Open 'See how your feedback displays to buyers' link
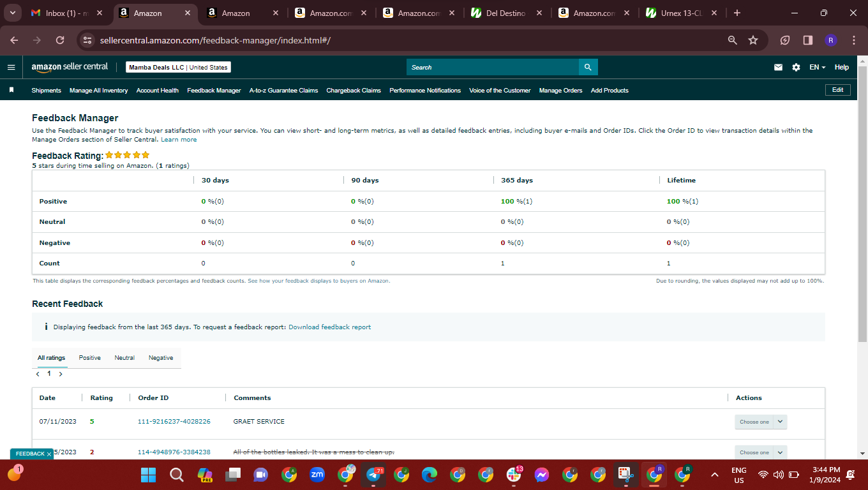Viewport: 868px width, 490px height. coord(318,281)
